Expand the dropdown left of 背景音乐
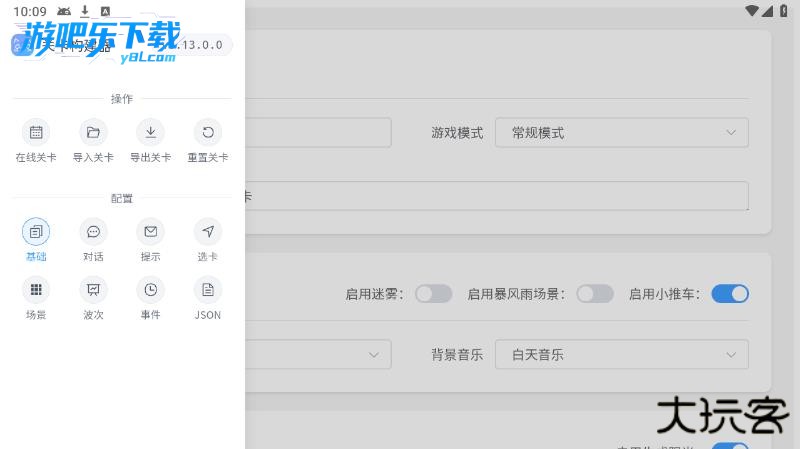The height and width of the screenshot is (449, 800). point(318,354)
